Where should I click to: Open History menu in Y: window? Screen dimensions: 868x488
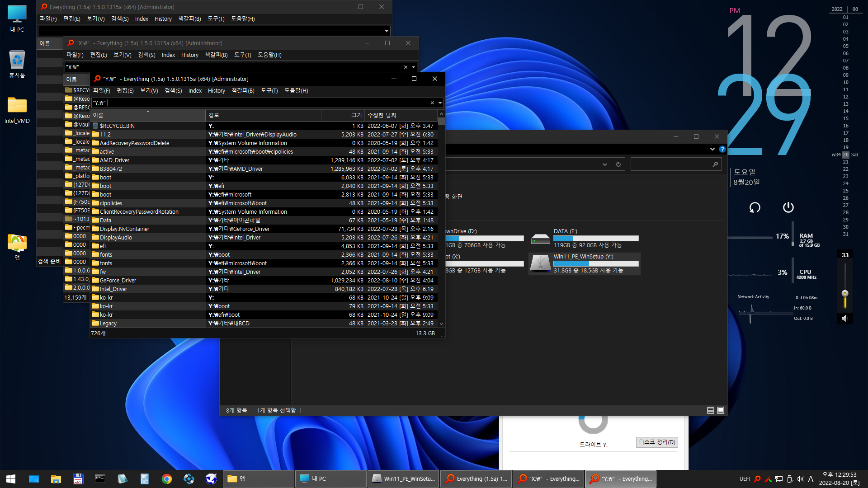pos(216,91)
